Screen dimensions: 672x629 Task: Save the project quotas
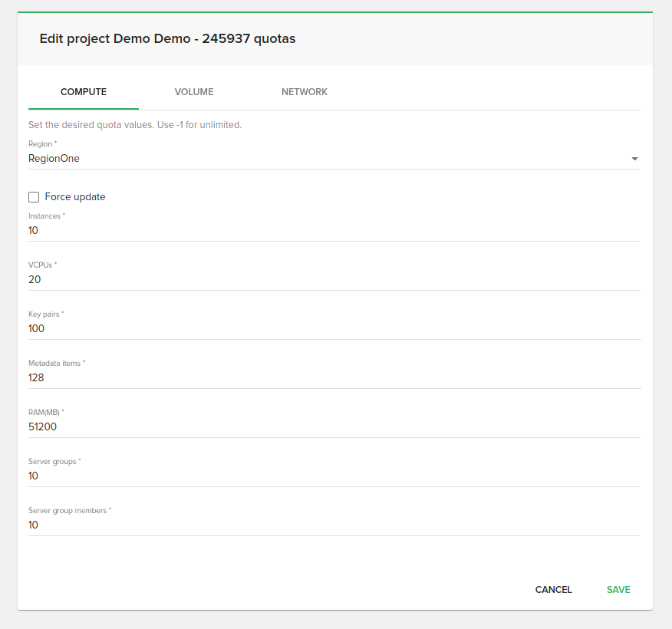(x=618, y=590)
